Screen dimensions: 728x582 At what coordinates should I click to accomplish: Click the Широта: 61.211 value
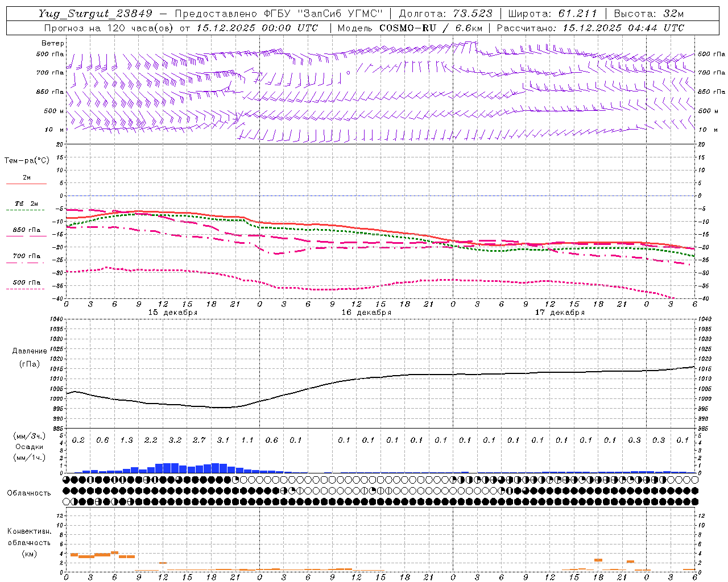553,14
